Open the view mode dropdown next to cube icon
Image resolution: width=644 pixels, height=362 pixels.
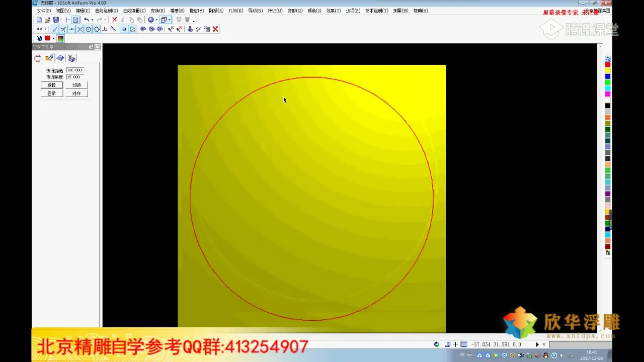(170, 20)
